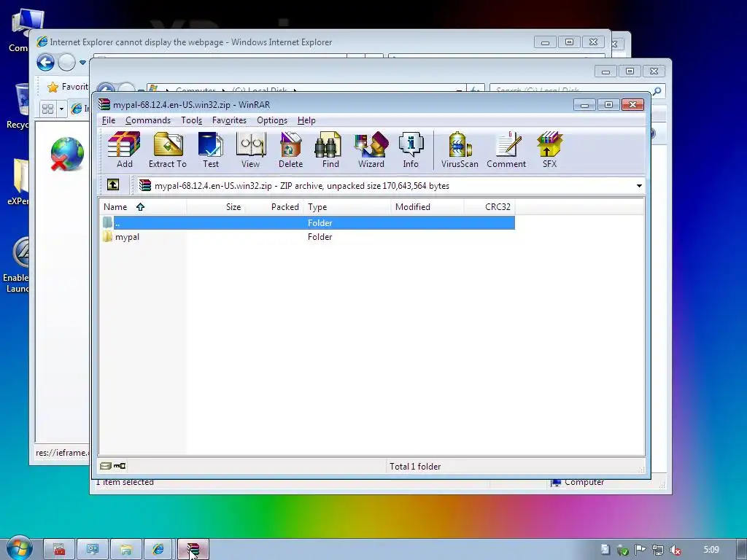Viewport: 747px width, 560px height.
Task: Click the taskbar clock showing 5:09
Action: (x=711, y=550)
